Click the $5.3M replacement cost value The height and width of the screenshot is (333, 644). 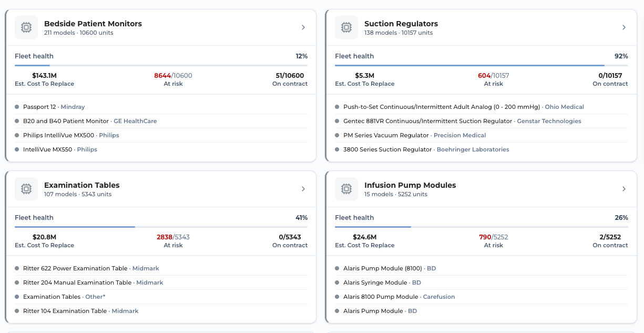point(364,76)
